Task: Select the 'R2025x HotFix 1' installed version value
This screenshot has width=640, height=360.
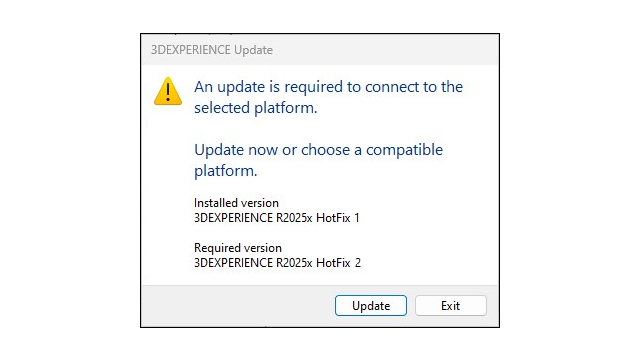Action: coord(318,218)
